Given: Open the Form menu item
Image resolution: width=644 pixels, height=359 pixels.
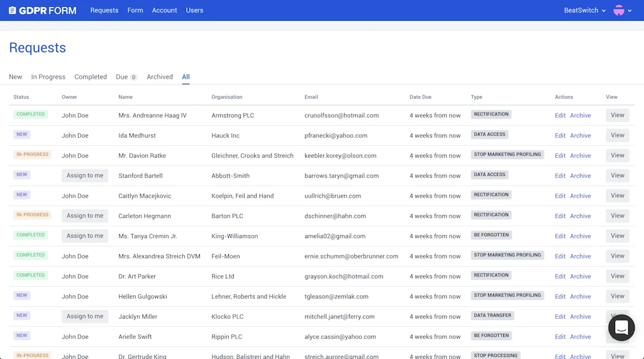Looking at the screenshot, I should pos(135,10).
